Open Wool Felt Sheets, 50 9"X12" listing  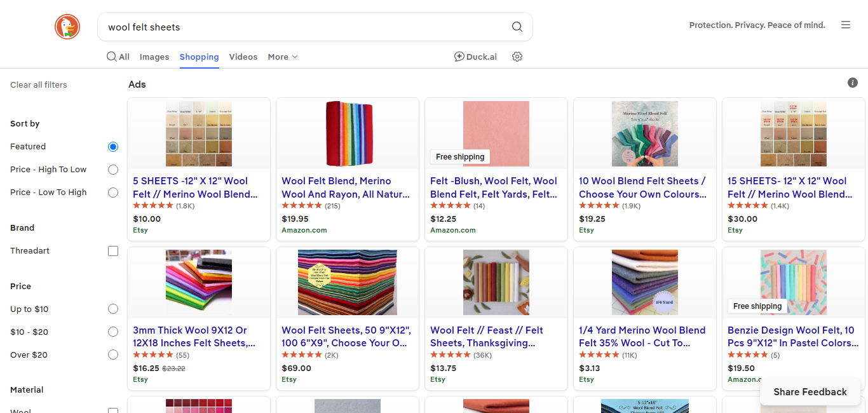coord(346,337)
